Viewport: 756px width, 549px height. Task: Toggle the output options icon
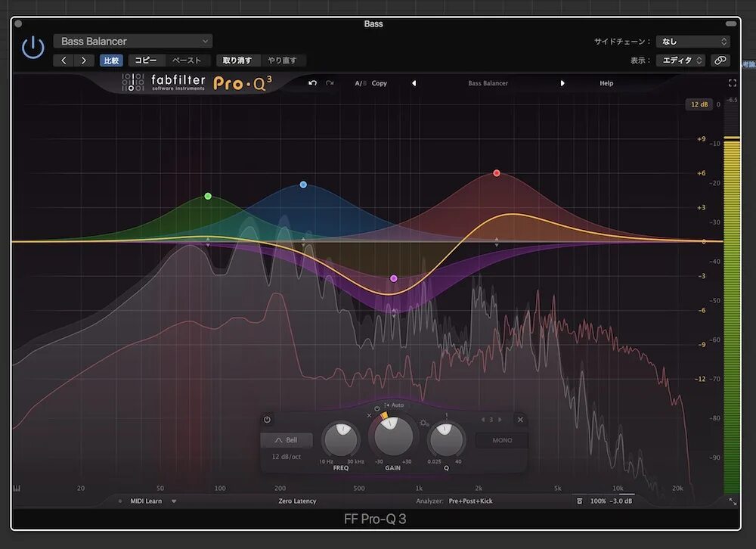579,501
